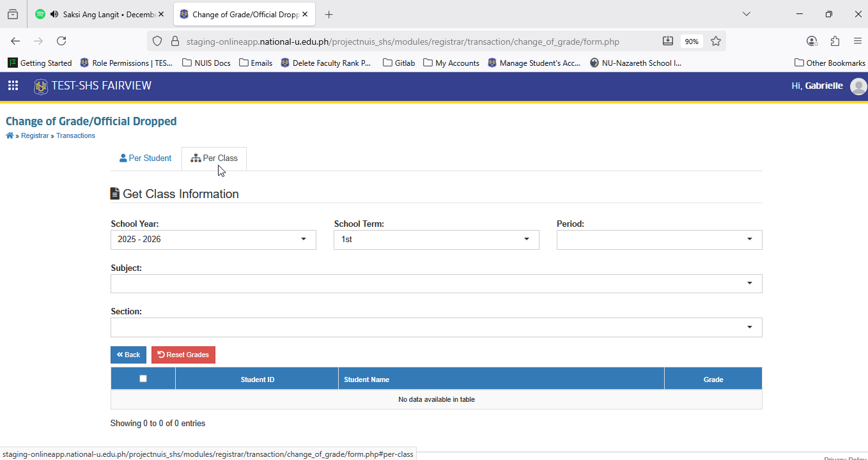
Task: Open the Firefox extensions puzzle icon
Action: point(835,41)
